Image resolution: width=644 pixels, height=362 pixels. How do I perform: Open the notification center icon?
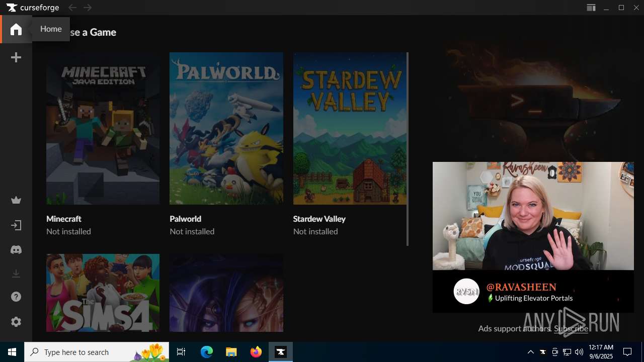click(627, 352)
